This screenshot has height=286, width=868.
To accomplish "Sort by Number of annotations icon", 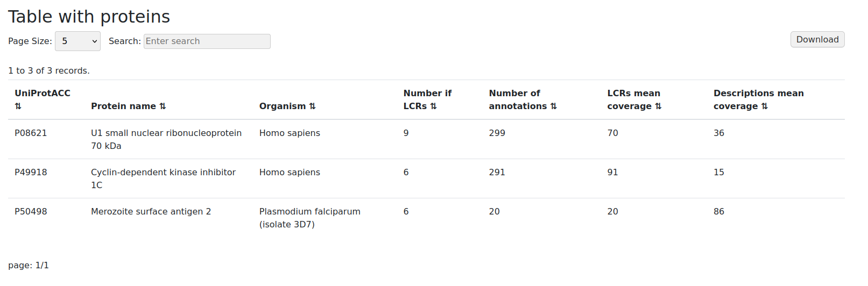I will 554,106.
